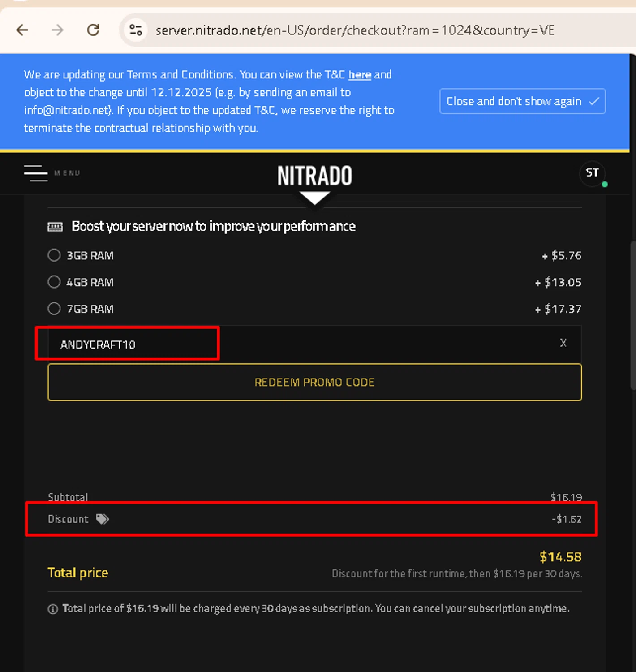Screen dimensions: 636x672
Task: Click the NITRADO logo
Action: click(314, 176)
